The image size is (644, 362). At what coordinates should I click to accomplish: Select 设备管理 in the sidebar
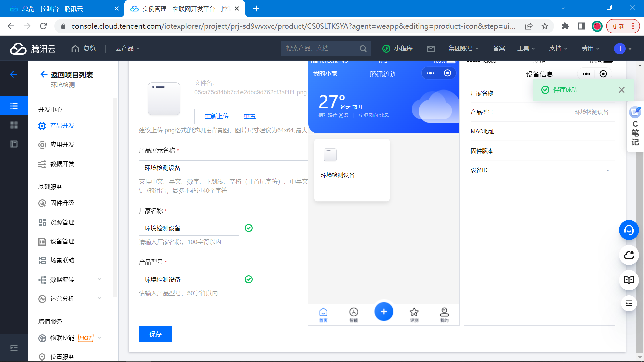pos(62,241)
